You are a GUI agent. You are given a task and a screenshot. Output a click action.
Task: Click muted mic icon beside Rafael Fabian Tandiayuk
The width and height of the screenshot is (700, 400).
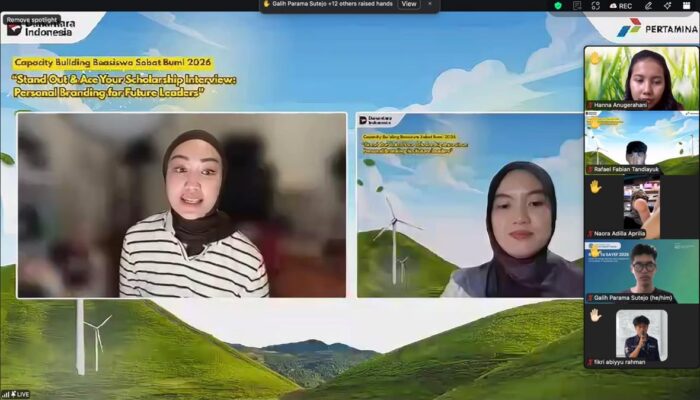(590, 170)
